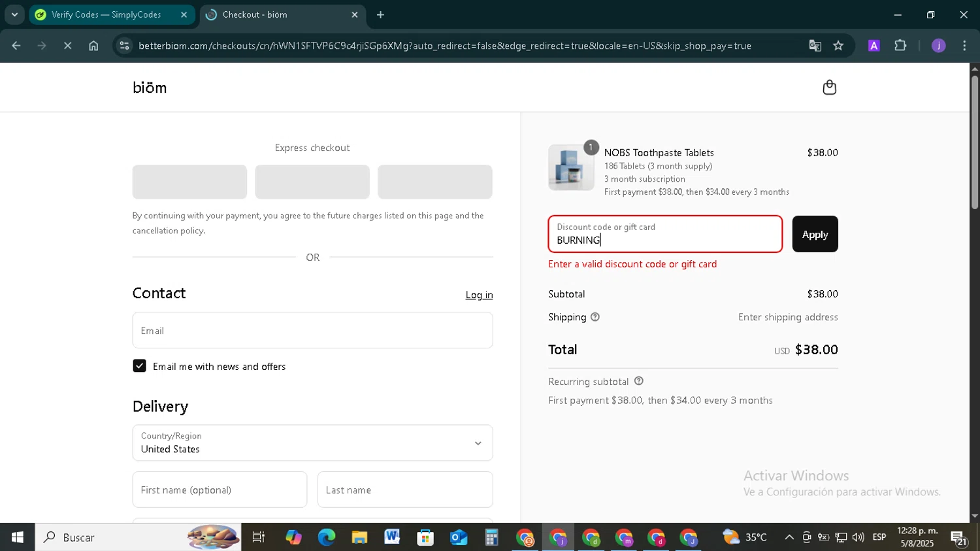The width and height of the screenshot is (980, 551).
Task: Click the translate page icon
Action: [815, 46]
